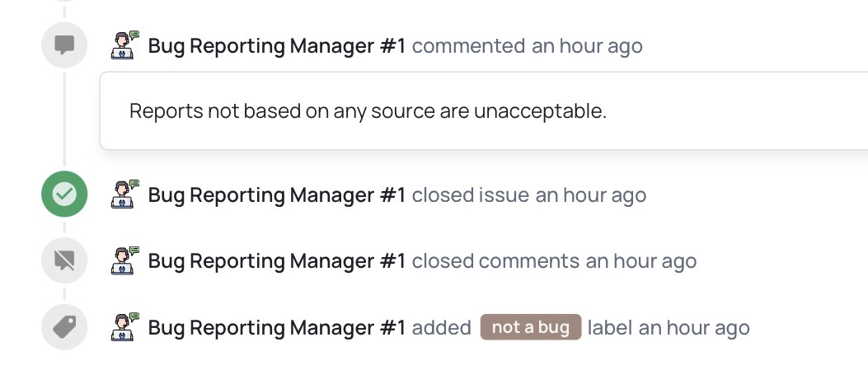Click the avatar beside the 'commented' entry
This screenshot has height=370, width=868.
click(x=124, y=45)
